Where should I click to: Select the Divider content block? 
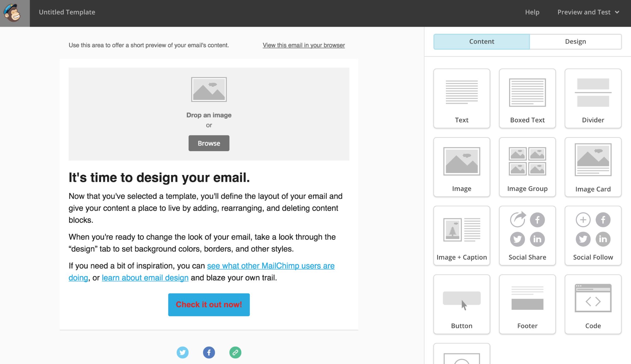coord(593,98)
